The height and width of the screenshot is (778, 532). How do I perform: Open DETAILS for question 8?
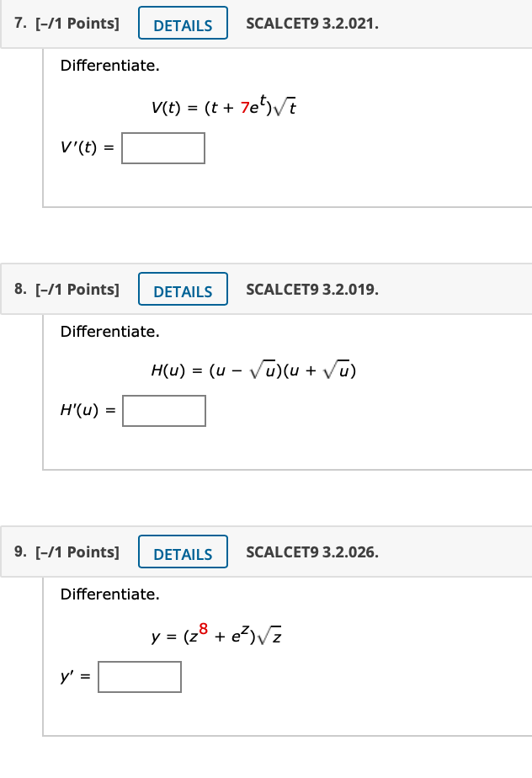(x=183, y=290)
